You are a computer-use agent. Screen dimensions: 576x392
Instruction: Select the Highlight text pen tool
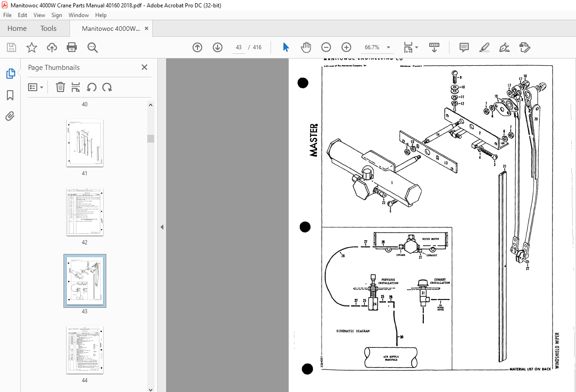[484, 47]
